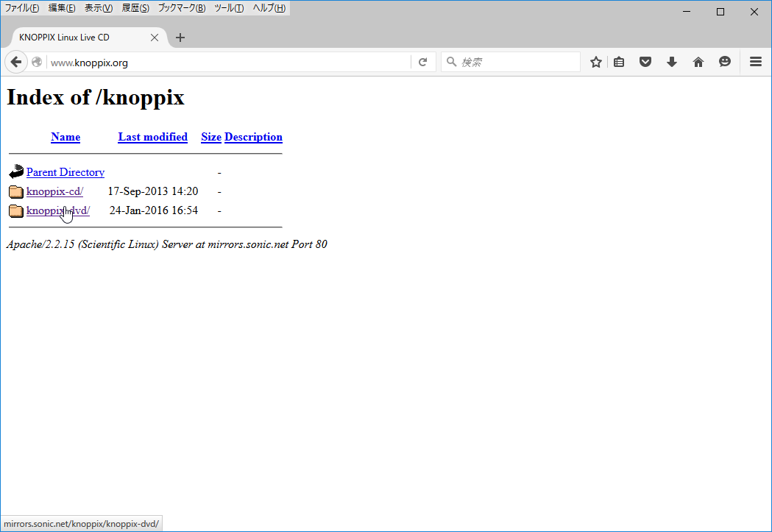Click the www.knoppix.org address bar
This screenshot has width=772, height=532.
click(229, 63)
